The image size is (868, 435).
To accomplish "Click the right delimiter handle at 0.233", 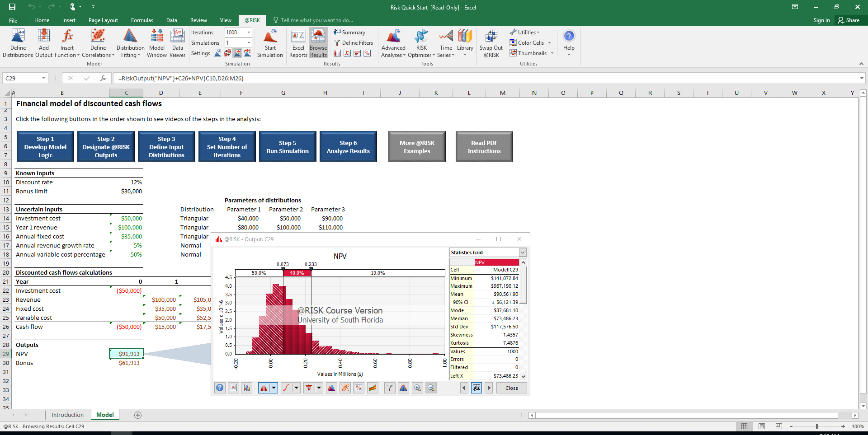I will (311, 269).
